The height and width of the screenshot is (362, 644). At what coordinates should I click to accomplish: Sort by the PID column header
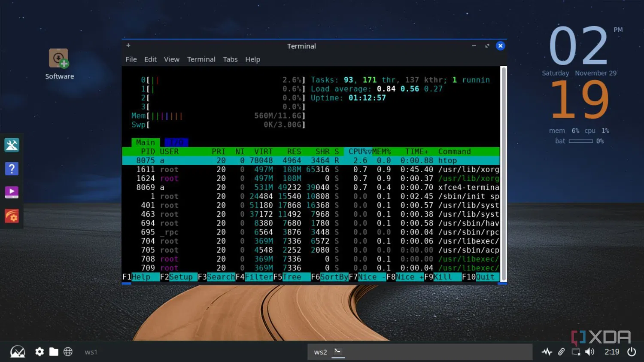148,152
